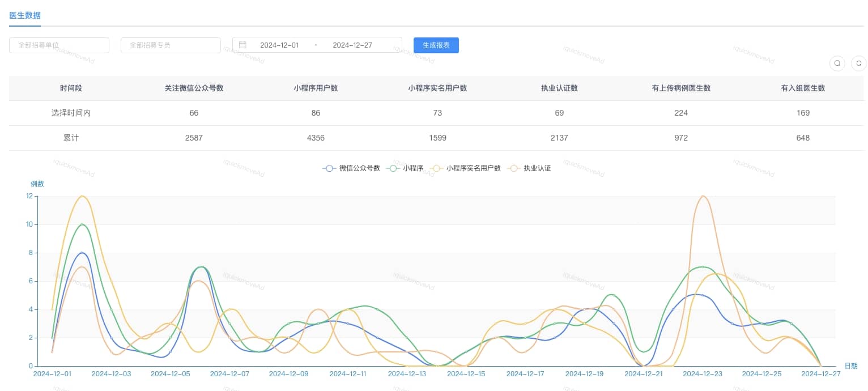Click the 有入组医生数 column header

[803, 88]
